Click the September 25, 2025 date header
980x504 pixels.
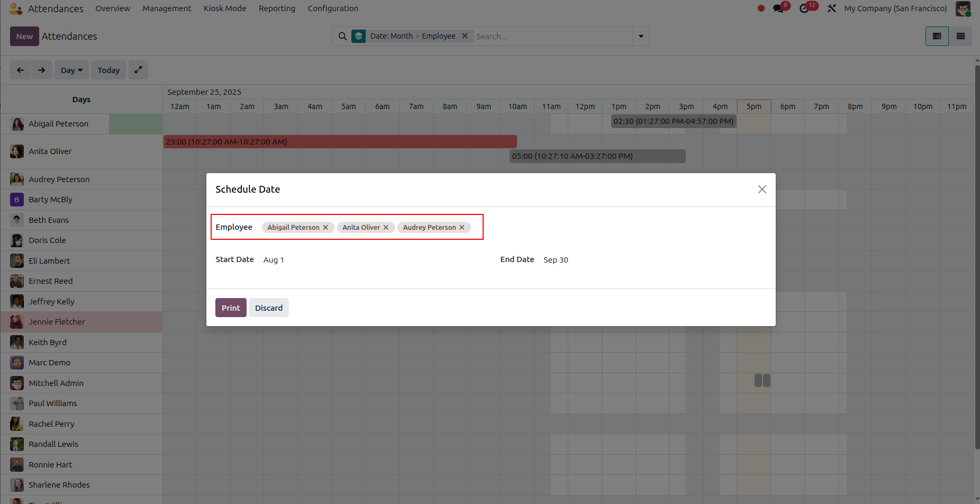click(204, 92)
